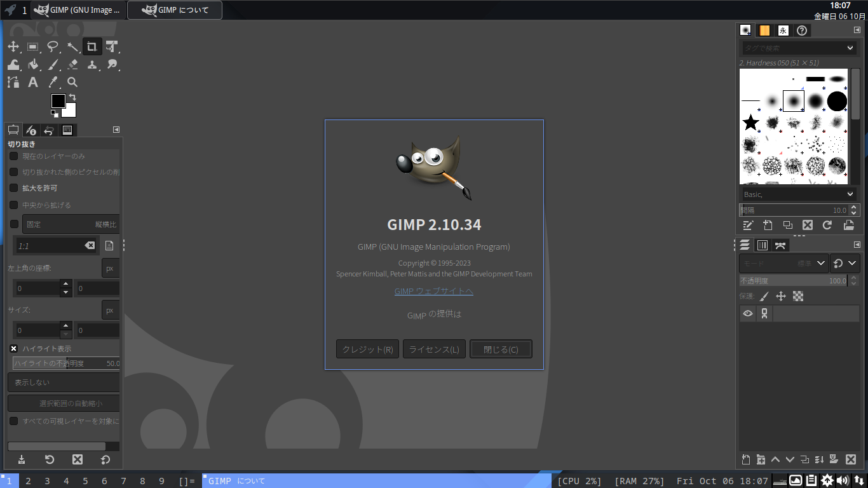Open the brushes dock configure menu arrow
Viewport: 868px width, 488px height.
click(857, 30)
